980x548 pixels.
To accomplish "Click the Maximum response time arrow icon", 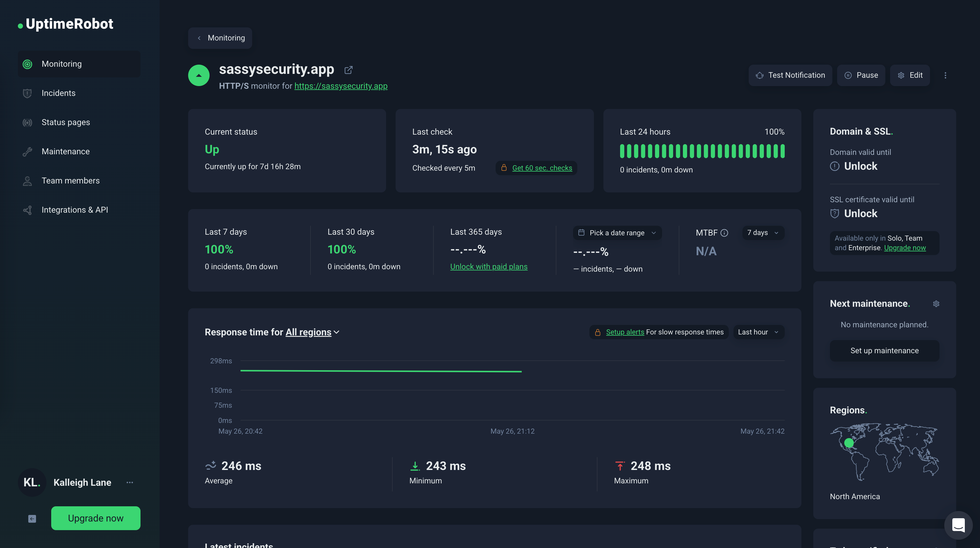I will [x=620, y=466].
